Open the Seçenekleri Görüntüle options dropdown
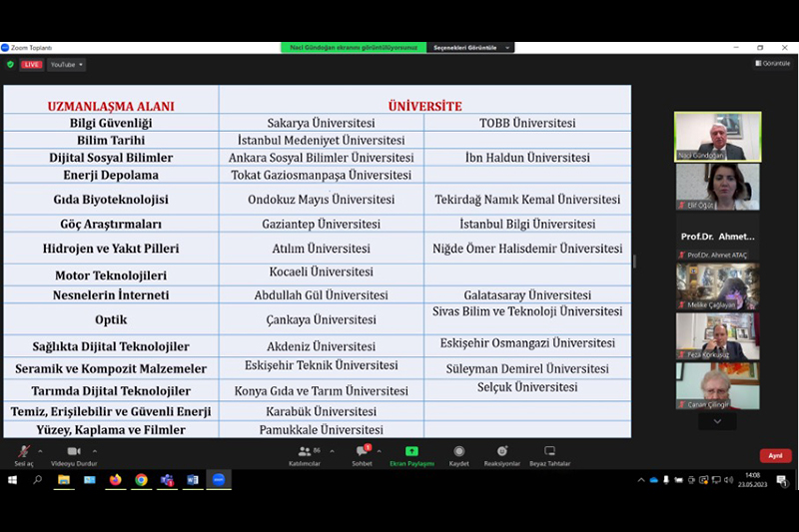The height and width of the screenshot is (532, 799). pyautogui.click(x=470, y=47)
